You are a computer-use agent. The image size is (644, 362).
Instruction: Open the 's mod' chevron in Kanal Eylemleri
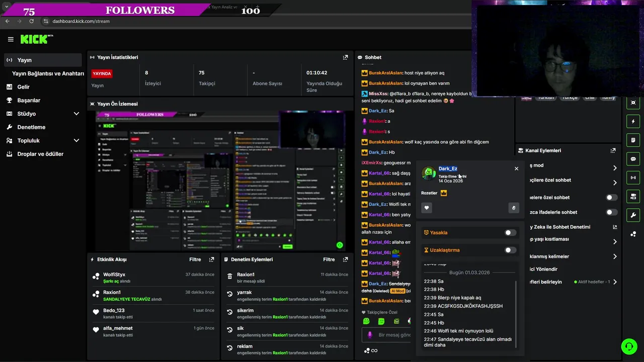point(615,168)
